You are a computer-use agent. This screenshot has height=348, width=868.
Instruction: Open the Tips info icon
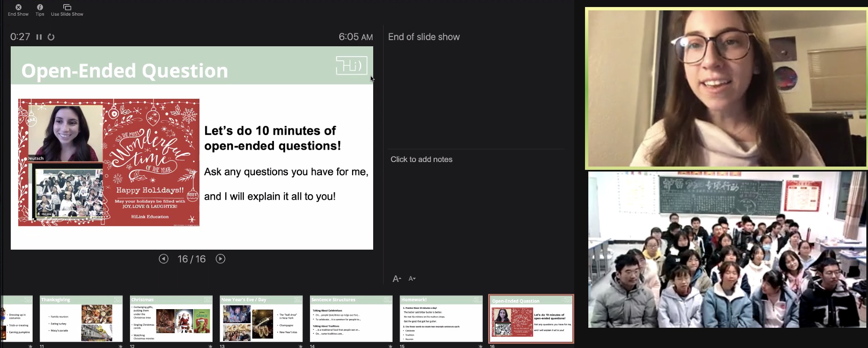pos(40,10)
